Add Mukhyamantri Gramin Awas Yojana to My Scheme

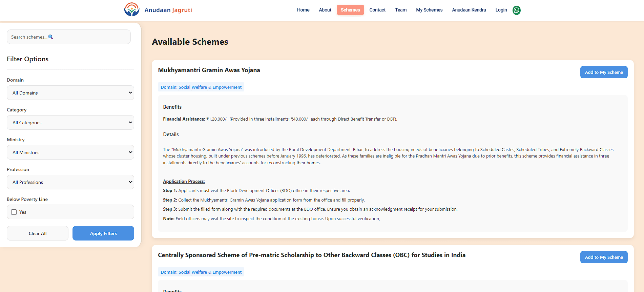tap(604, 72)
